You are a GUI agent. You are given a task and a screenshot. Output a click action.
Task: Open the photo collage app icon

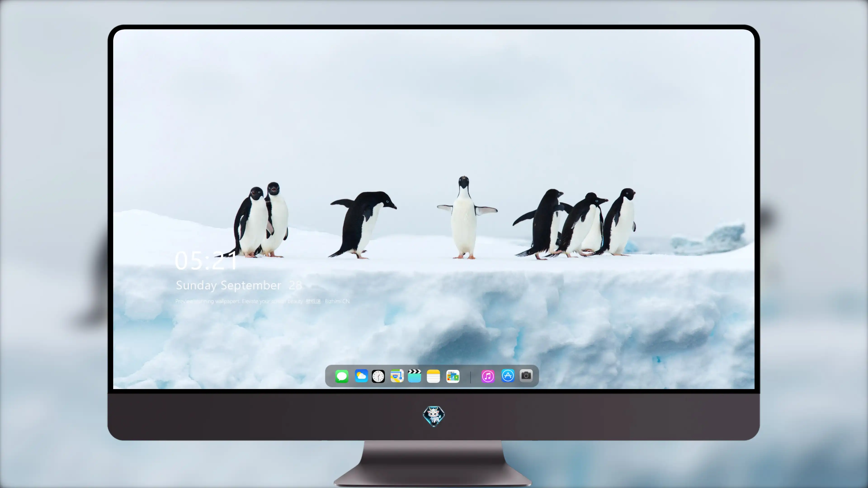pyautogui.click(x=453, y=376)
